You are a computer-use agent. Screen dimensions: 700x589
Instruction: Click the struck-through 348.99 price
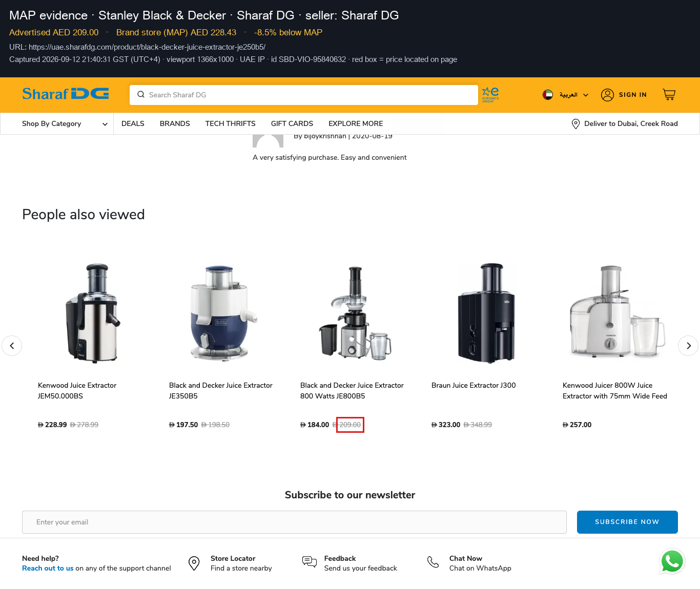[478, 425]
